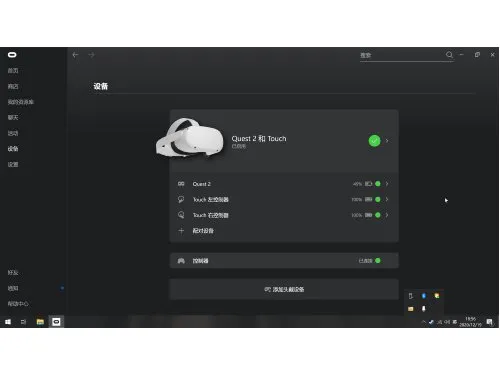
Task: Click the Quest 2 row label
Action: (x=202, y=184)
